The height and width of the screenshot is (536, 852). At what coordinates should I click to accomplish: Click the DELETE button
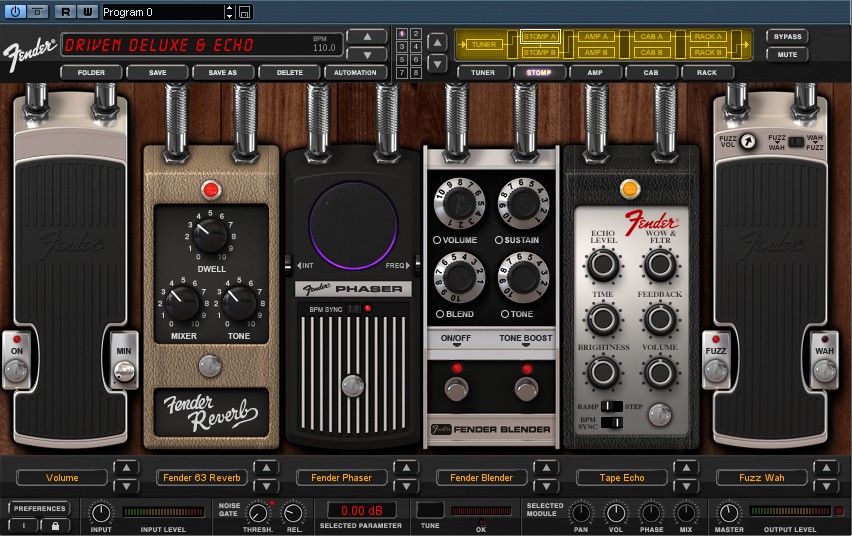[x=290, y=72]
